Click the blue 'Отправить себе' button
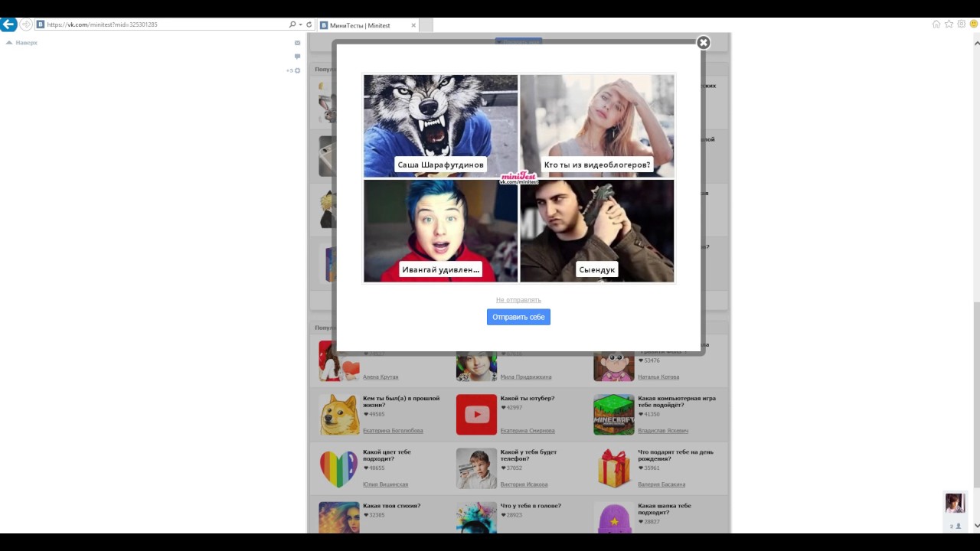 click(x=518, y=317)
